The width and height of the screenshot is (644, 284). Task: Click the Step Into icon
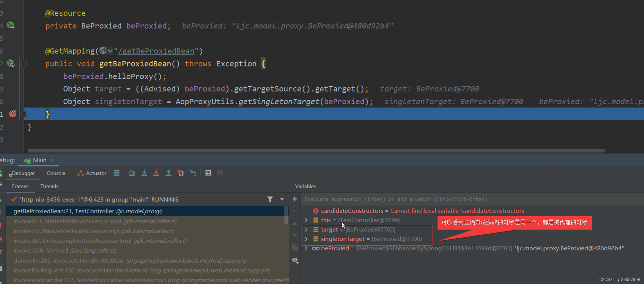tap(144, 173)
